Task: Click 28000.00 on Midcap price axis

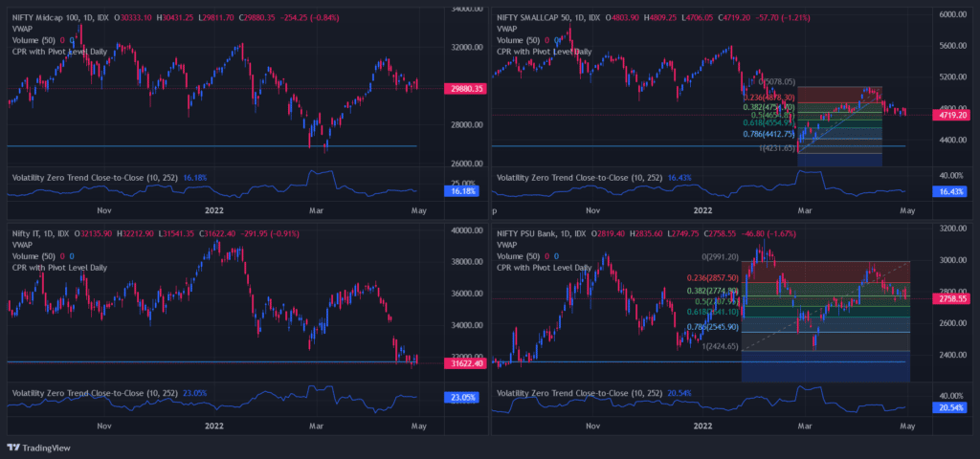Action: [x=466, y=125]
